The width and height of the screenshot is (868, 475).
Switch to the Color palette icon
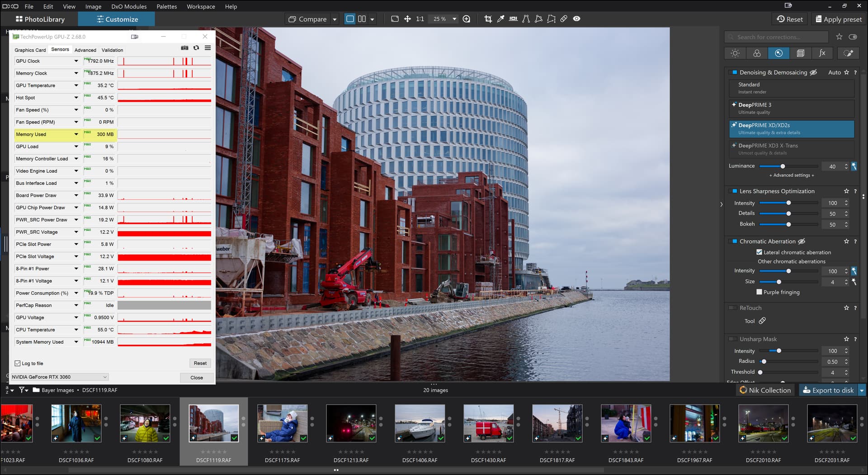tap(757, 53)
